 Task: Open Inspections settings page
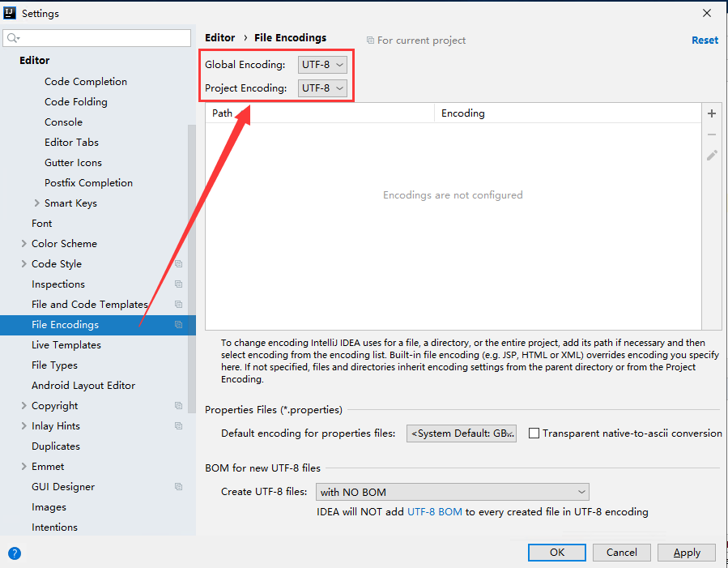(58, 284)
